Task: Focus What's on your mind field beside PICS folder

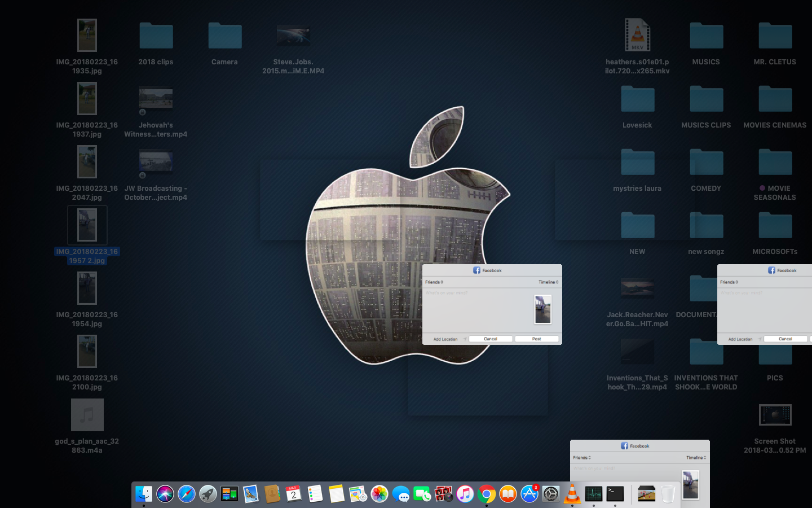Action: point(765,309)
